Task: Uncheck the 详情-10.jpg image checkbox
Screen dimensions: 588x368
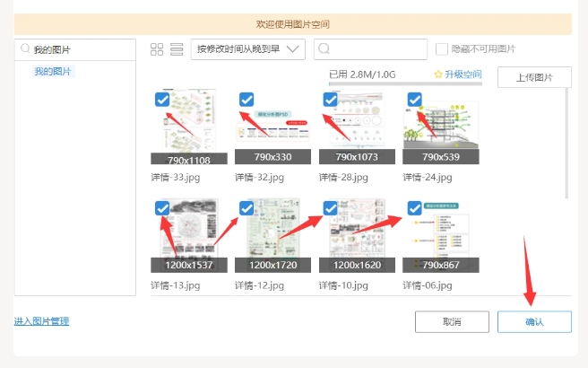Action: coord(331,208)
